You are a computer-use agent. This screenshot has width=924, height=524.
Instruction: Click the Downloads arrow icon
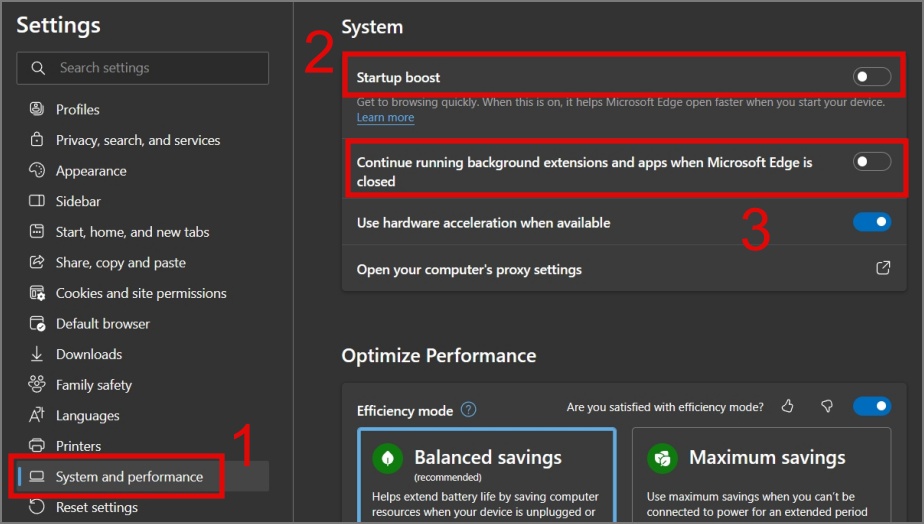click(x=37, y=354)
